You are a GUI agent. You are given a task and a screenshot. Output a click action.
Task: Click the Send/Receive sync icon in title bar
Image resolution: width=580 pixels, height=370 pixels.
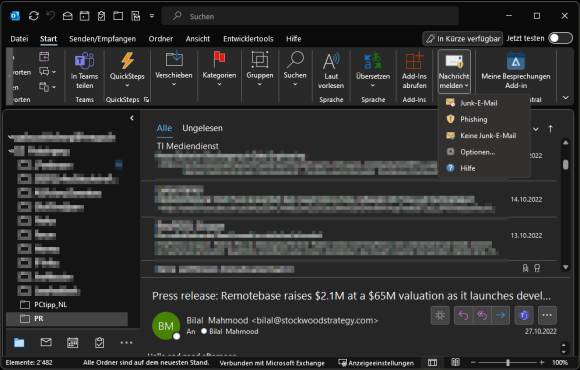(x=34, y=16)
